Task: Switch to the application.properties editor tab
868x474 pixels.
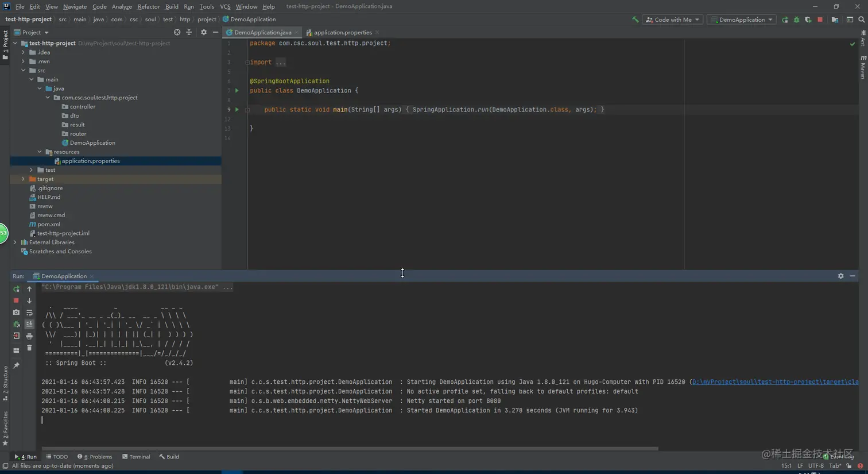Action: click(x=342, y=33)
